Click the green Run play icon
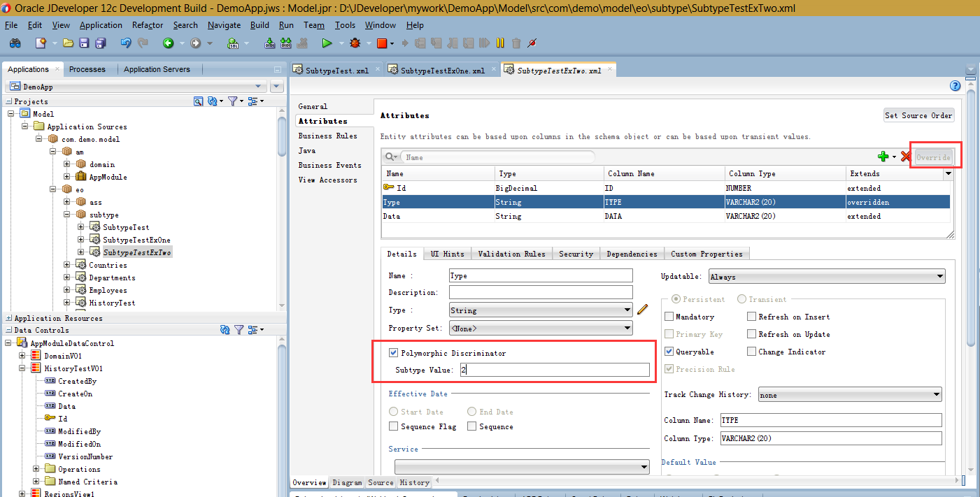Viewport: 980px width, 497px height. 327,43
